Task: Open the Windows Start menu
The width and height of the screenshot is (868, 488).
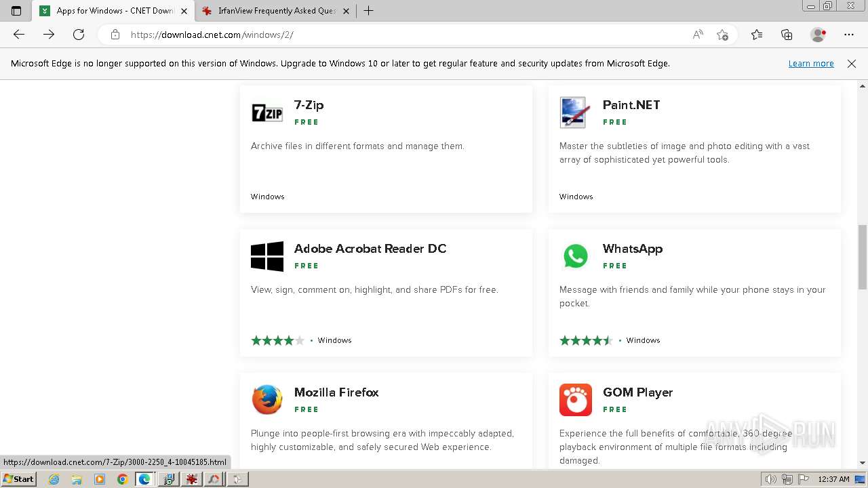Action: pyautogui.click(x=18, y=479)
